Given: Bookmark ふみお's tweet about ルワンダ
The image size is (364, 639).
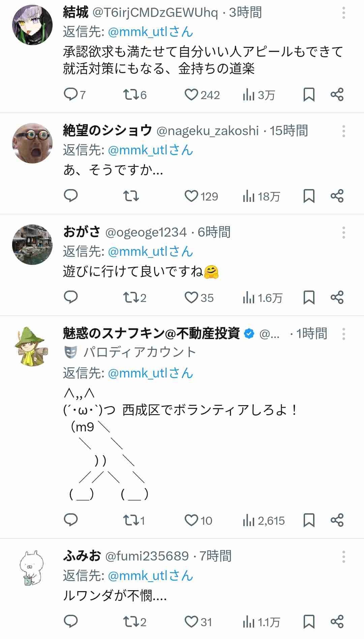Looking at the screenshot, I should (309, 621).
